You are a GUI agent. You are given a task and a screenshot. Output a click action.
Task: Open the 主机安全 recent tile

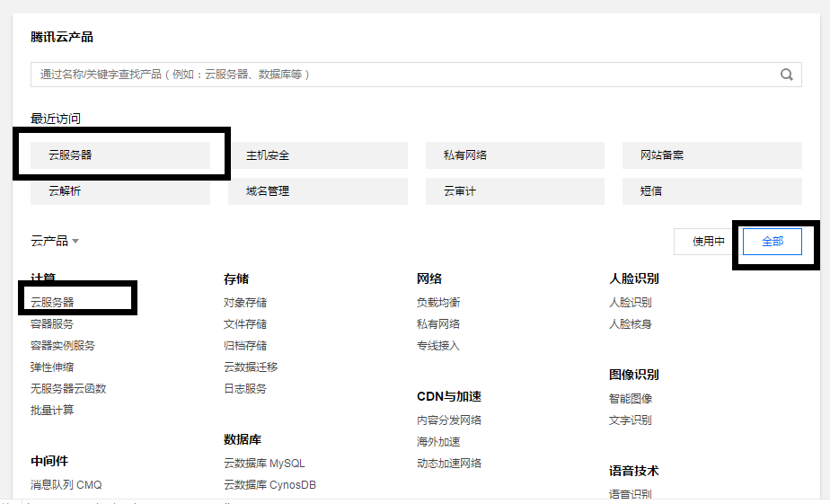pos(318,155)
